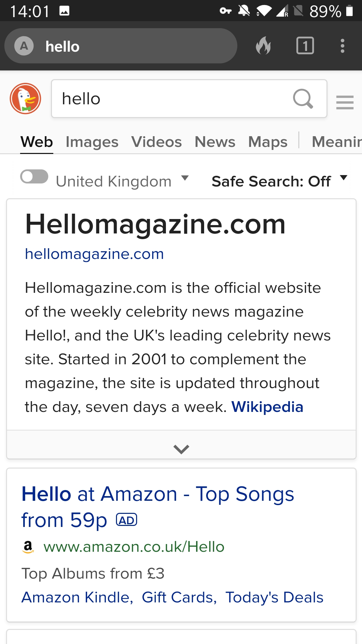
Task: Tap the browser address bar with hello
Action: point(121,46)
